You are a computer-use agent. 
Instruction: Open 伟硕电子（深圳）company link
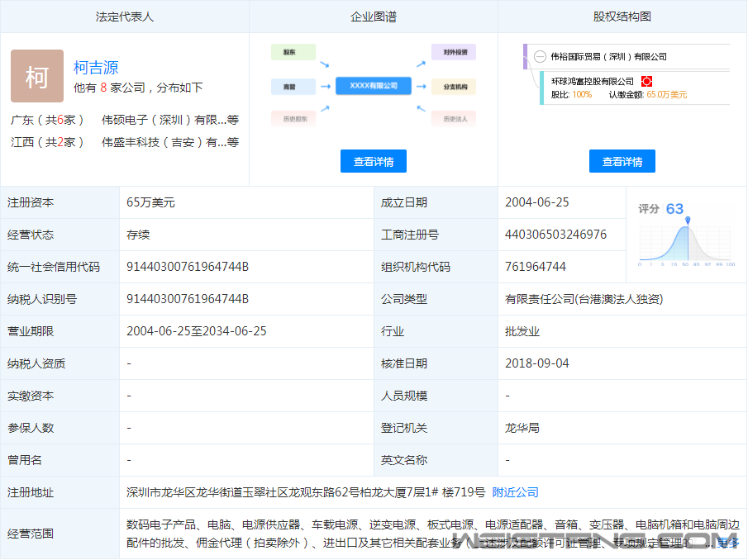[x=164, y=120]
